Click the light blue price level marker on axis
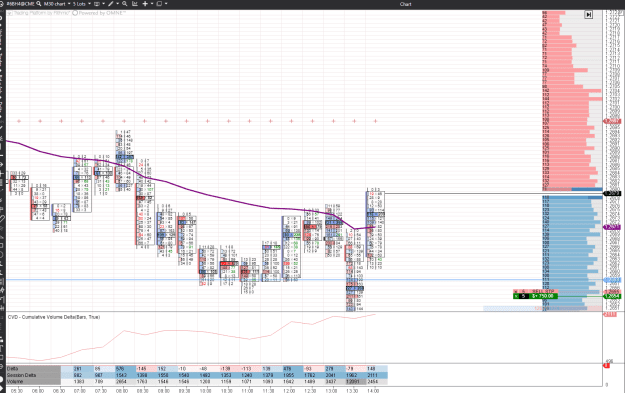The width and height of the screenshot is (625, 393). [x=612, y=280]
